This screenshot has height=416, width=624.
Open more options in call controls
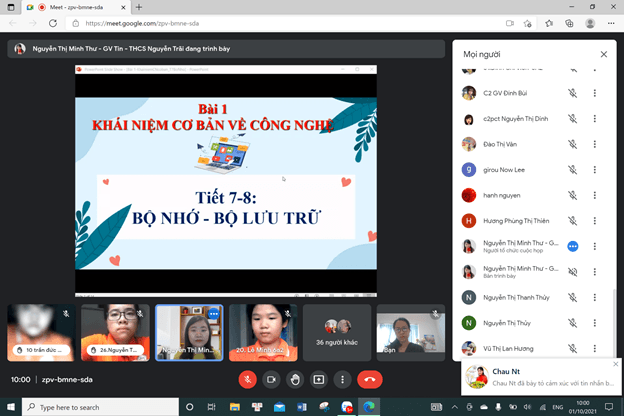pyautogui.click(x=342, y=379)
